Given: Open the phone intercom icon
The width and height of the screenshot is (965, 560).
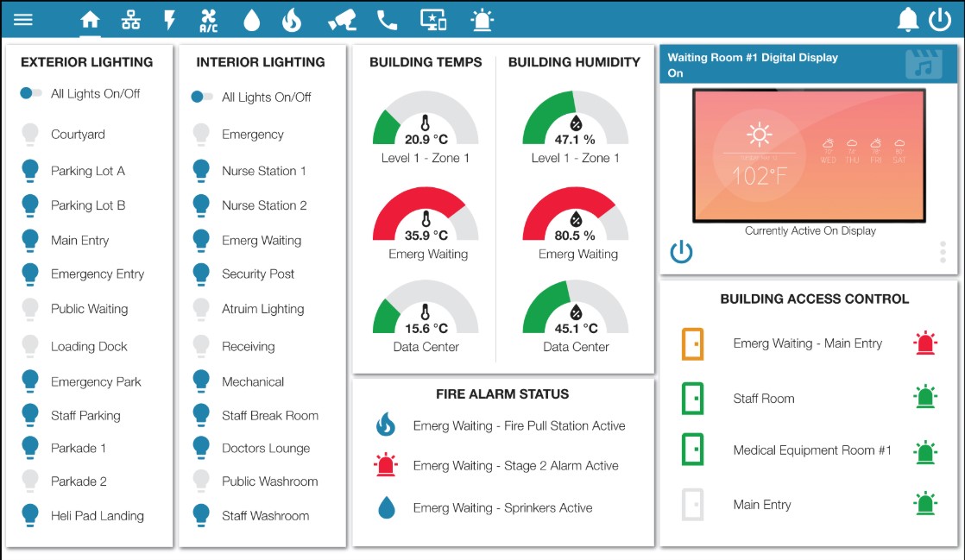Looking at the screenshot, I should coord(386,19).
